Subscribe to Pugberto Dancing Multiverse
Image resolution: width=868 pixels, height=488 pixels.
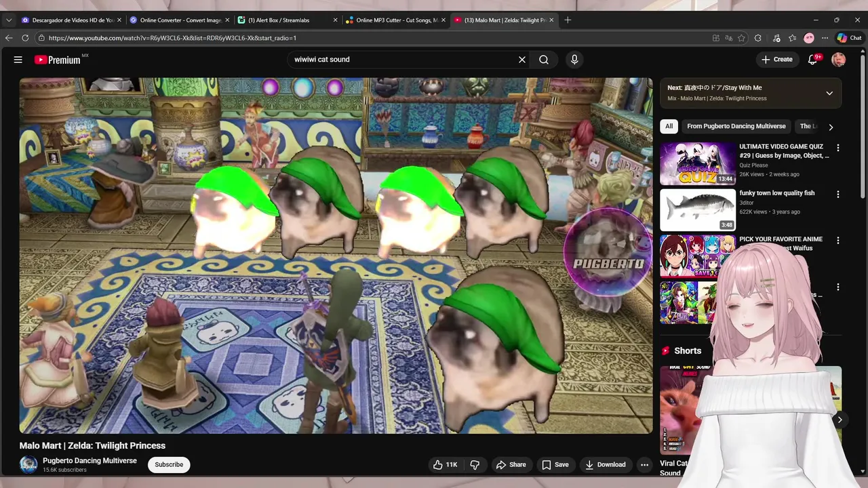169,465
